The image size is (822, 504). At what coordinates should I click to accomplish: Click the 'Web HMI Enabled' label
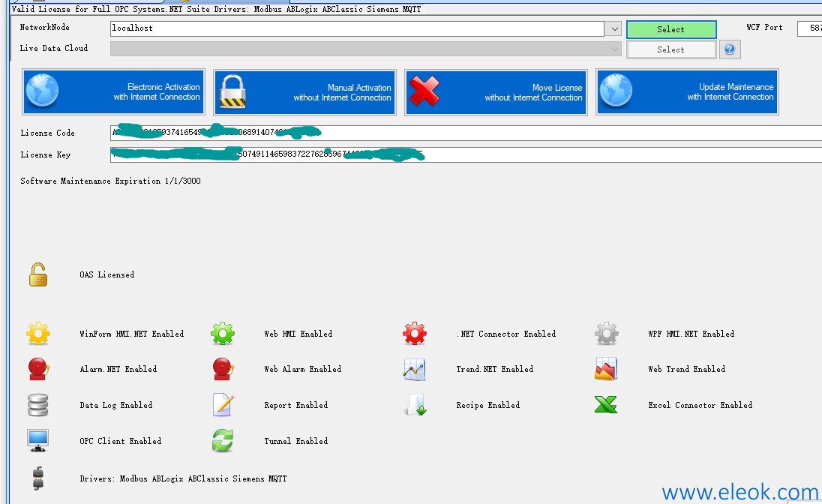(298, 334)
